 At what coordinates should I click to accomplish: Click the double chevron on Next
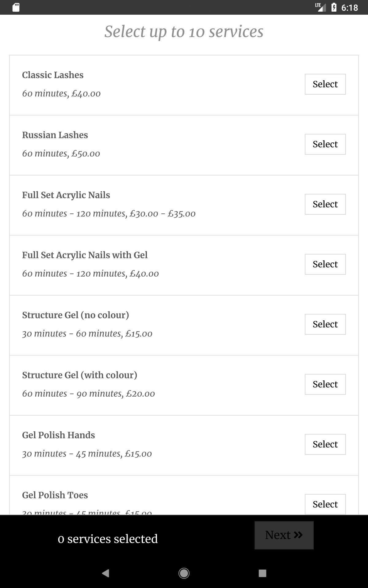(298, 535)
